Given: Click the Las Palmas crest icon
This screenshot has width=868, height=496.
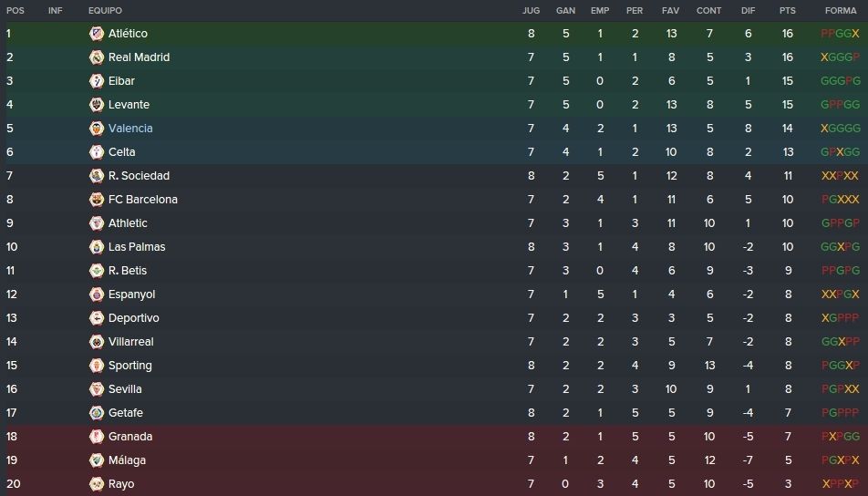Looking at the screenshot, I should click(x=97, y=247).
